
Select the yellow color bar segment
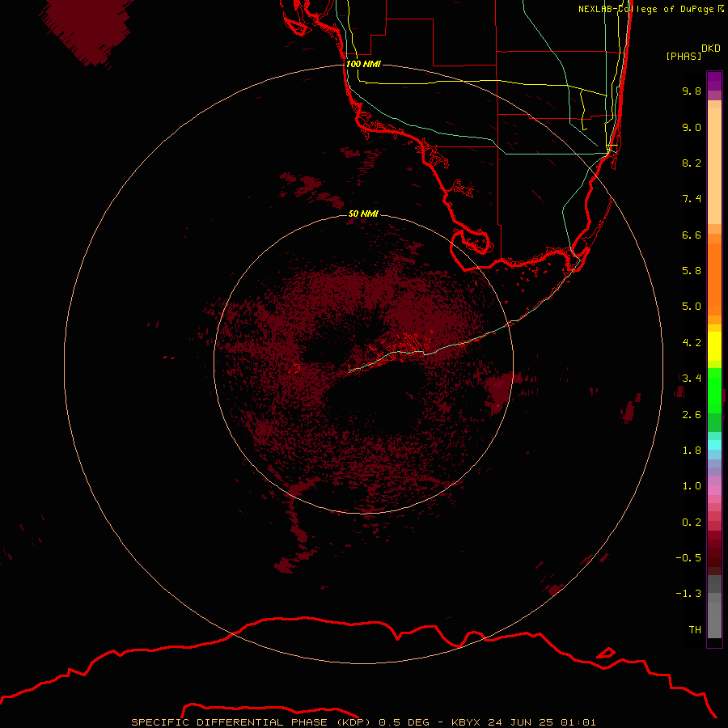(x=714, y=346)
